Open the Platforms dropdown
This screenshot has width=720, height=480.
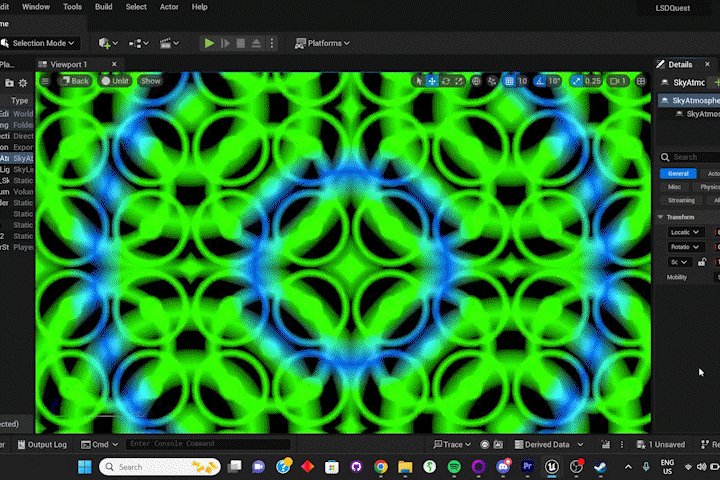click(322, 43)
